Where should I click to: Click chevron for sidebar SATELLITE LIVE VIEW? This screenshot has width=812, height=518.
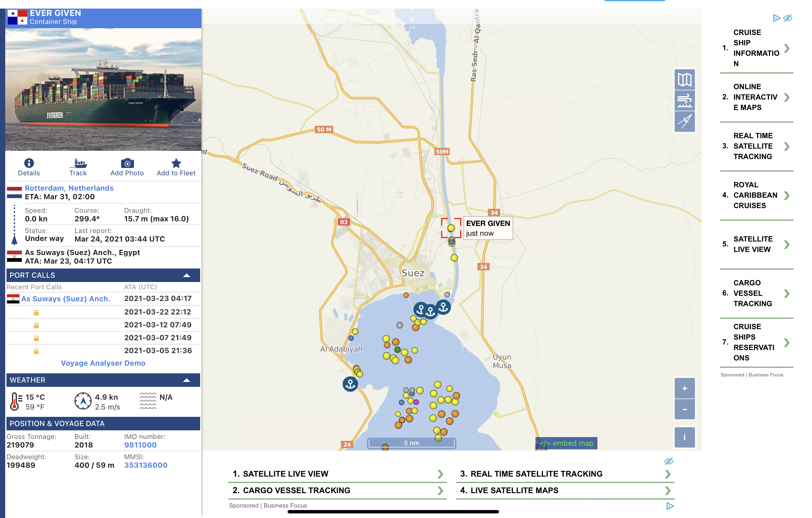[x=787, y=244]
